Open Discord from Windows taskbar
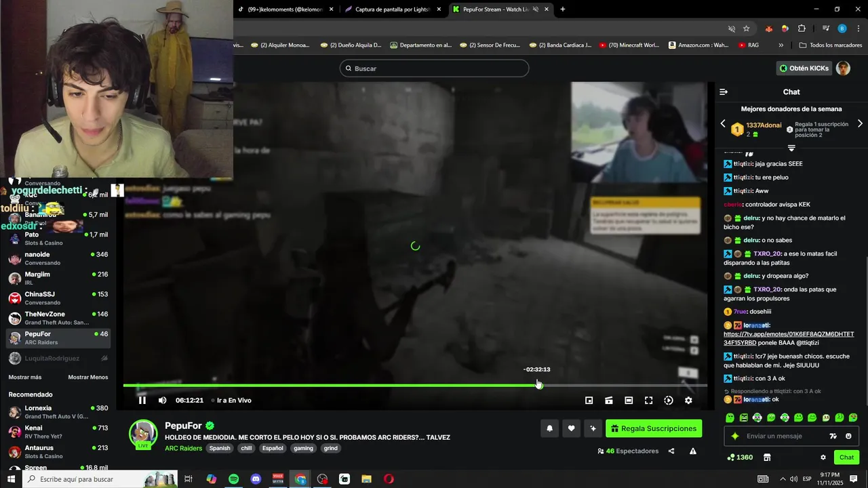868x488 pixels. click(x=256, y=479)
